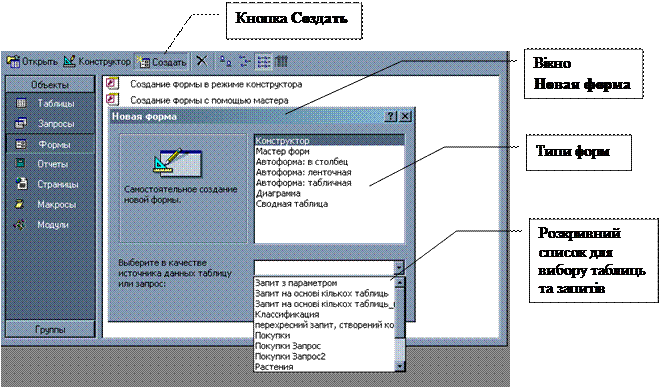The image size is (661, 387).
Task: Click the delete X toolbar icon
Action: 202,61
